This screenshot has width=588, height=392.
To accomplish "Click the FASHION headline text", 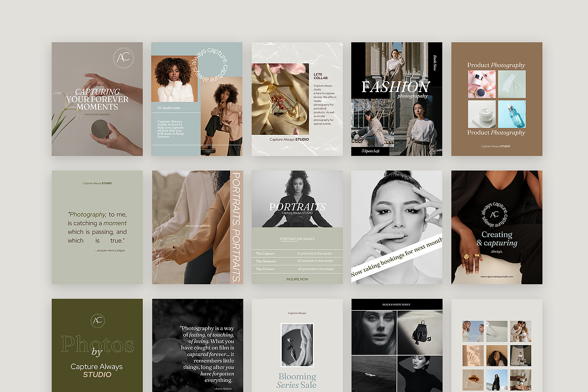I will [395, 87].
